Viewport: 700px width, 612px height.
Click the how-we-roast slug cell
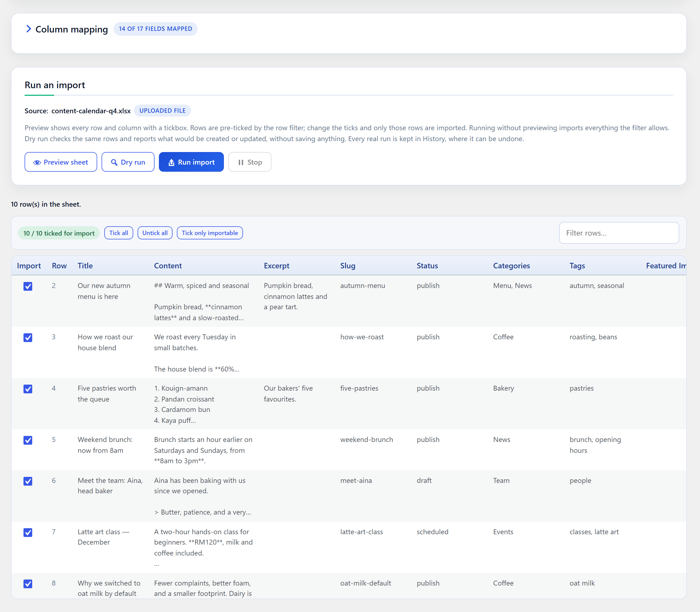point(362,337)
